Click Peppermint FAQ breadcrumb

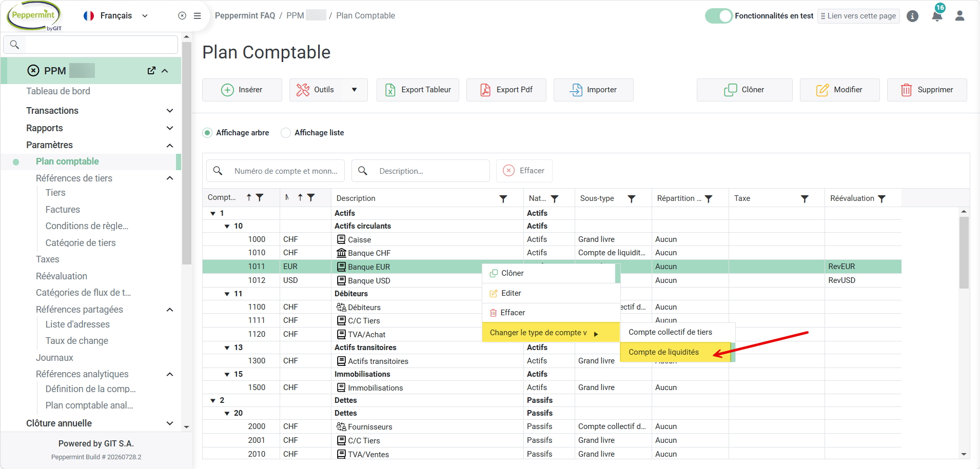point(245,16)
